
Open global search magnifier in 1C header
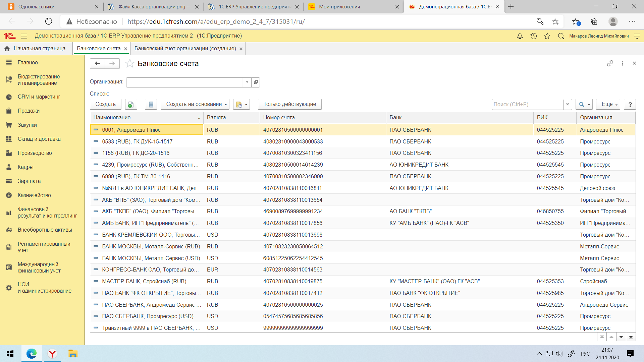[561, 36]
